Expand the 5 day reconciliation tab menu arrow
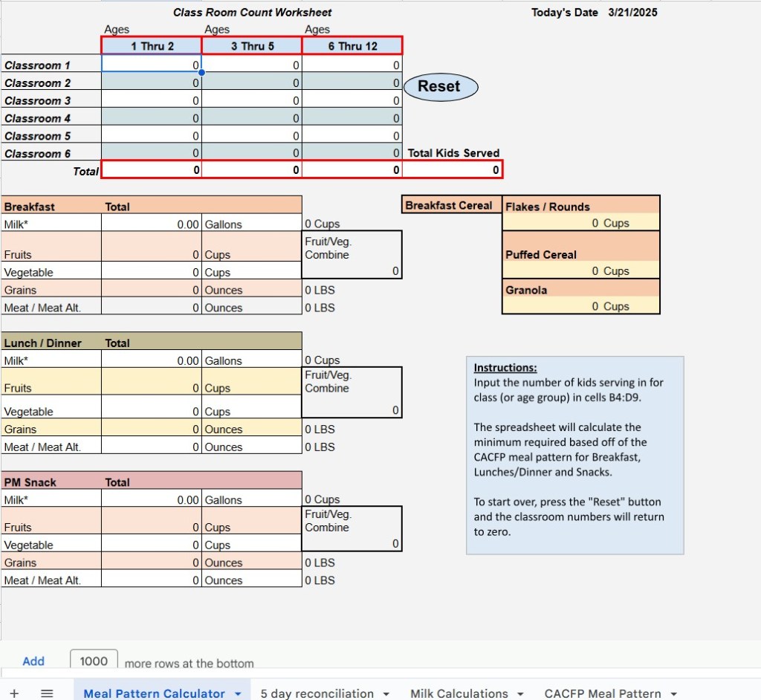Viewport: 761px width, 700px height. (386, 694)
